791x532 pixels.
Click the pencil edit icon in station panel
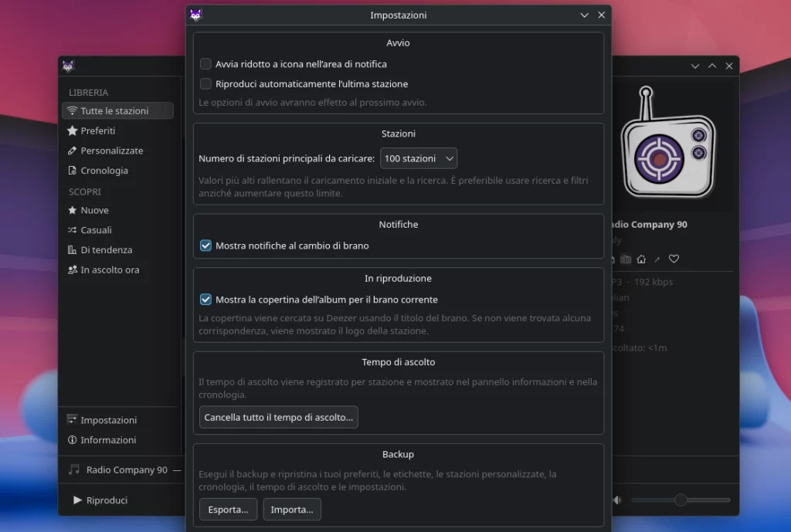coord(657,259)
